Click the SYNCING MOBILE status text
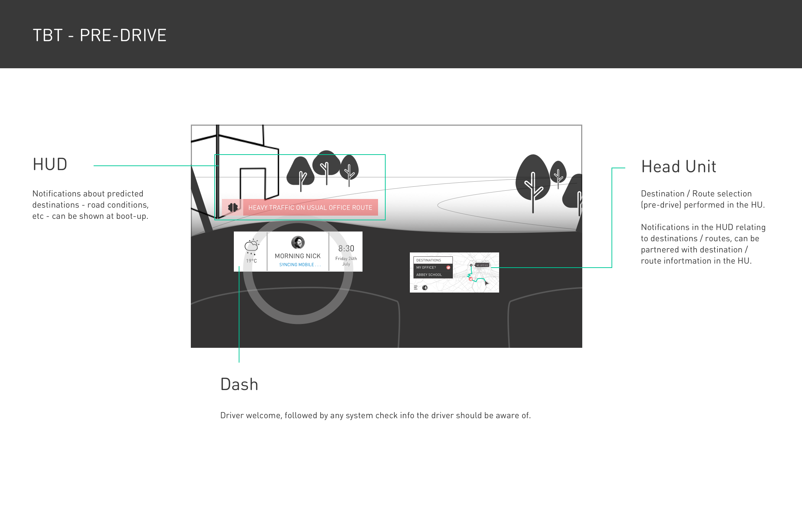 tap(300, 265)
